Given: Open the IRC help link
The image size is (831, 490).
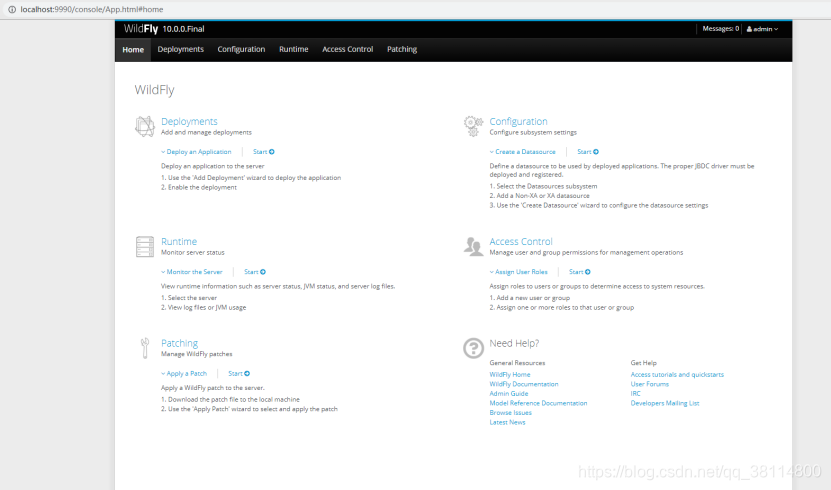Looking at the screenshot, I should [635, 394].
